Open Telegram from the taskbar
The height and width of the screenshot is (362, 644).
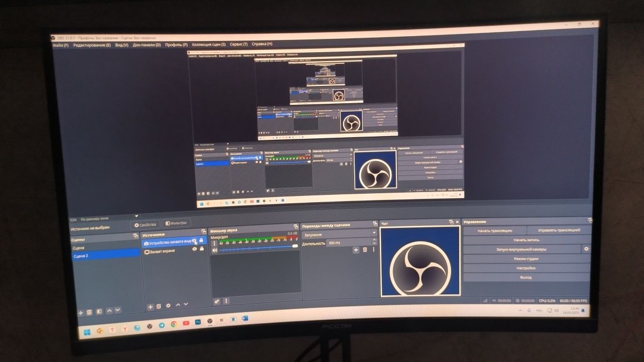pos(162,325)
